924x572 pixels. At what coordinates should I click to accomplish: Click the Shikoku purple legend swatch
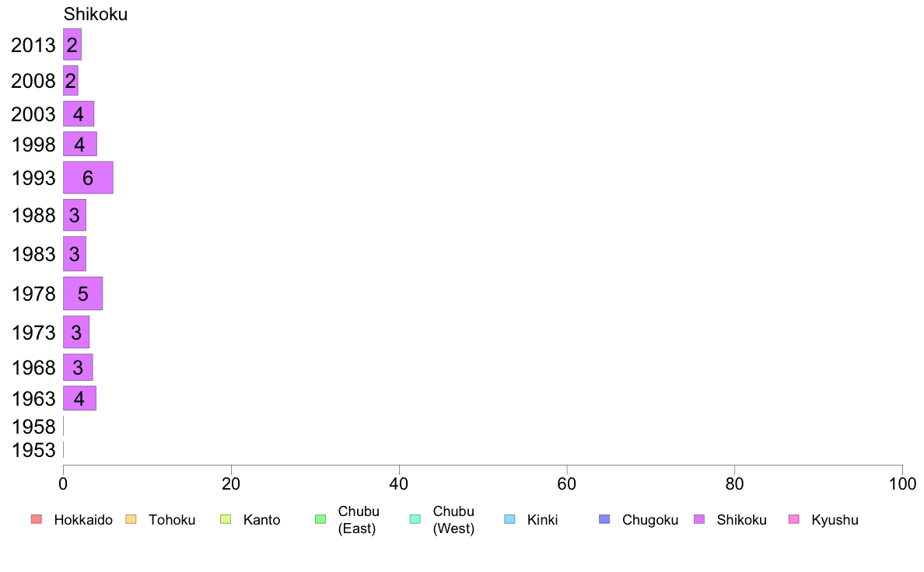699,519
